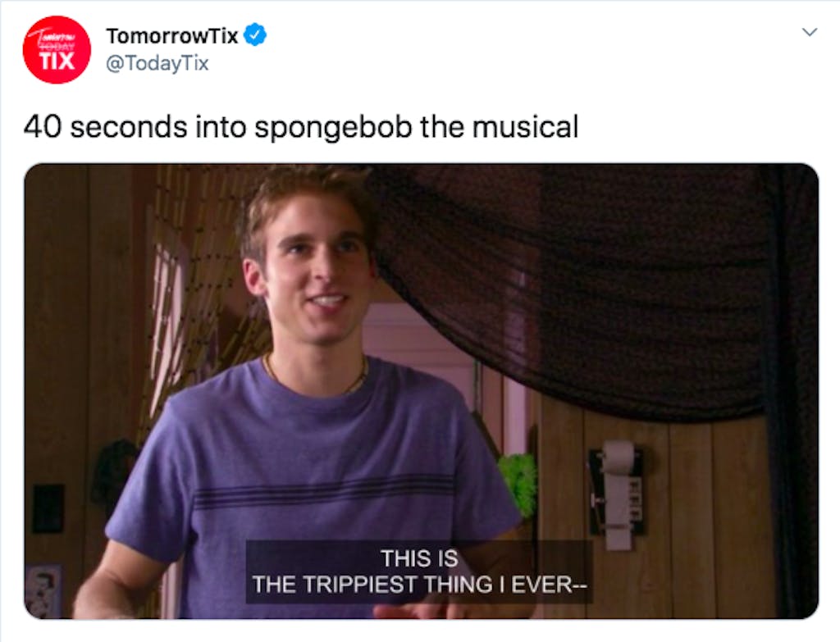This screenshot has height=642, width=840.
Task: Open the TomorrowTix profile avatar
Action: tap(57, 50)
